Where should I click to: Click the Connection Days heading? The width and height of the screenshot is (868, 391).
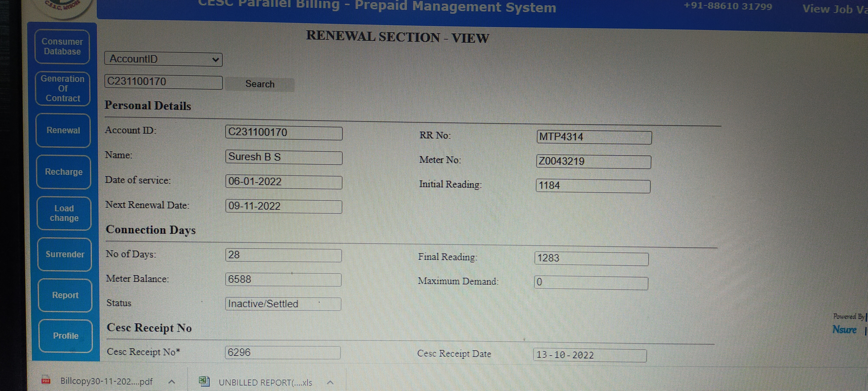[151, 230]
